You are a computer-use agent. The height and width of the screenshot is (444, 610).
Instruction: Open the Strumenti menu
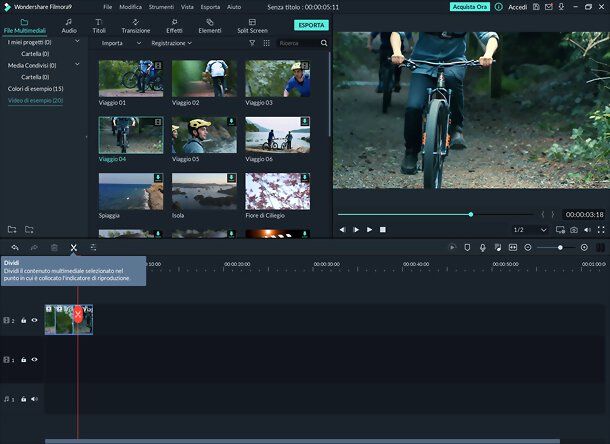[161, 7]
